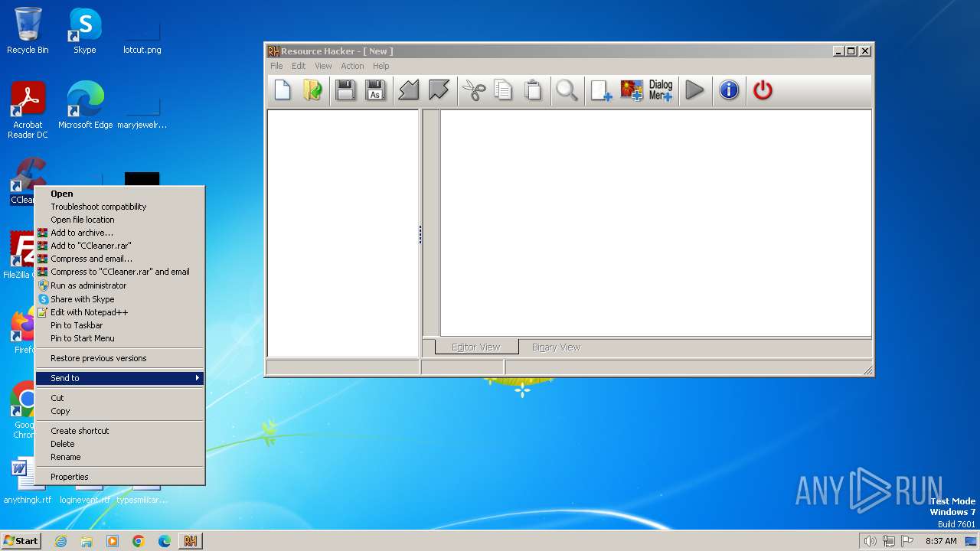Click the taskbar volume speaker icon
980x551 pixels.
tap(870, 541)
